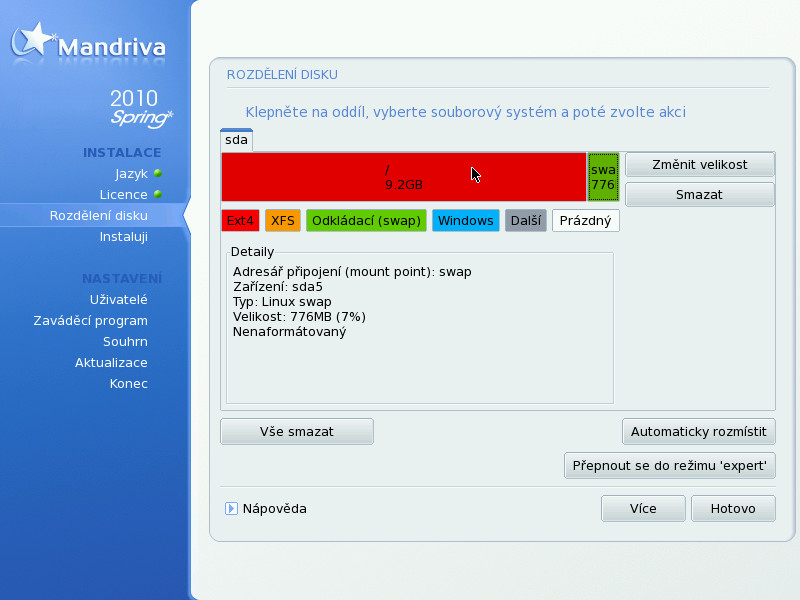Select the Další filesystem option
The image size is (800, 600).
coord(525,220)
